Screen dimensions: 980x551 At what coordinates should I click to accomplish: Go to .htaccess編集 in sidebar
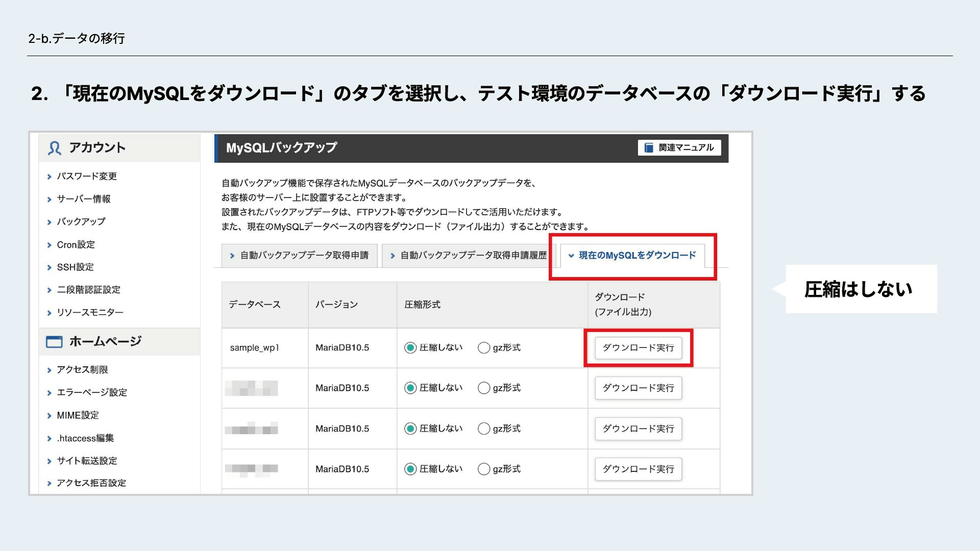point(85,438)
